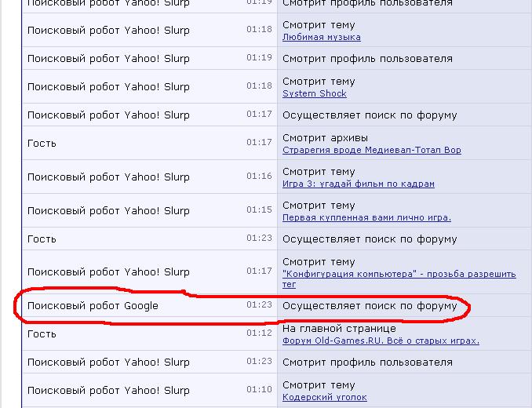Viewport: 532px width, 408px height.
Task: Open "Страрегия вроде Медиевал-Тотал Вор" archive link
Action: click(x=371, y=150)
